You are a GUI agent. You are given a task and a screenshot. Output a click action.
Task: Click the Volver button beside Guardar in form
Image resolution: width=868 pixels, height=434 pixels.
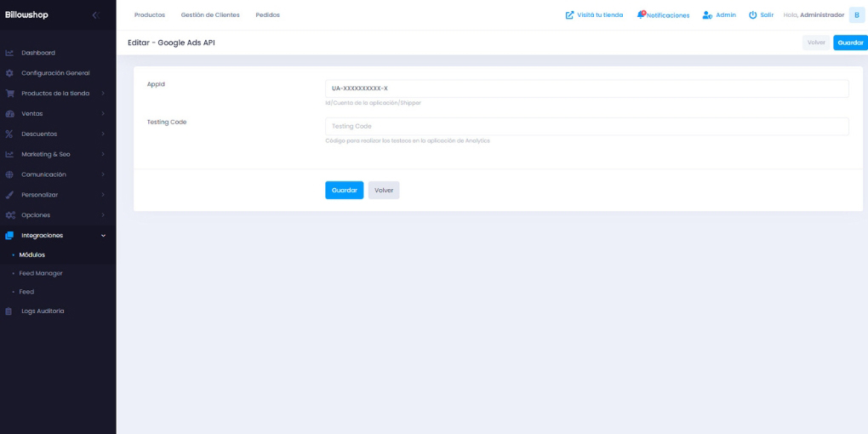click(384, 191)
